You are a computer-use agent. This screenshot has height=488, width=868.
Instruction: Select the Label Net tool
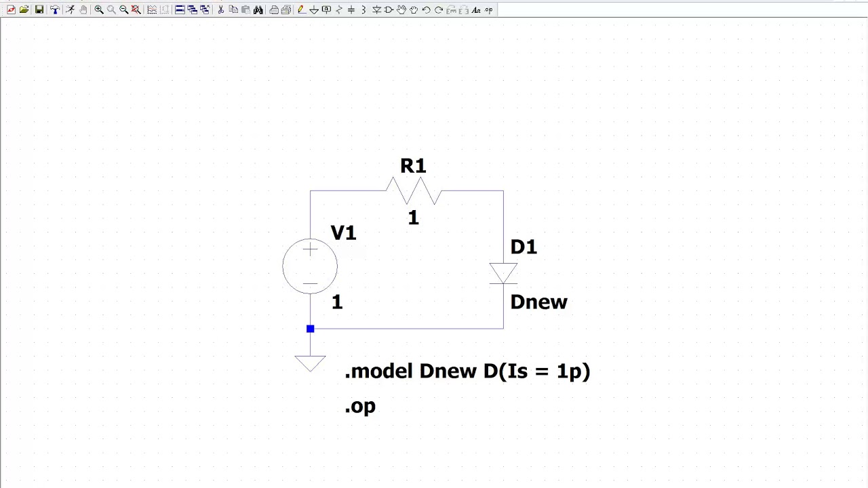click(326, 9)
